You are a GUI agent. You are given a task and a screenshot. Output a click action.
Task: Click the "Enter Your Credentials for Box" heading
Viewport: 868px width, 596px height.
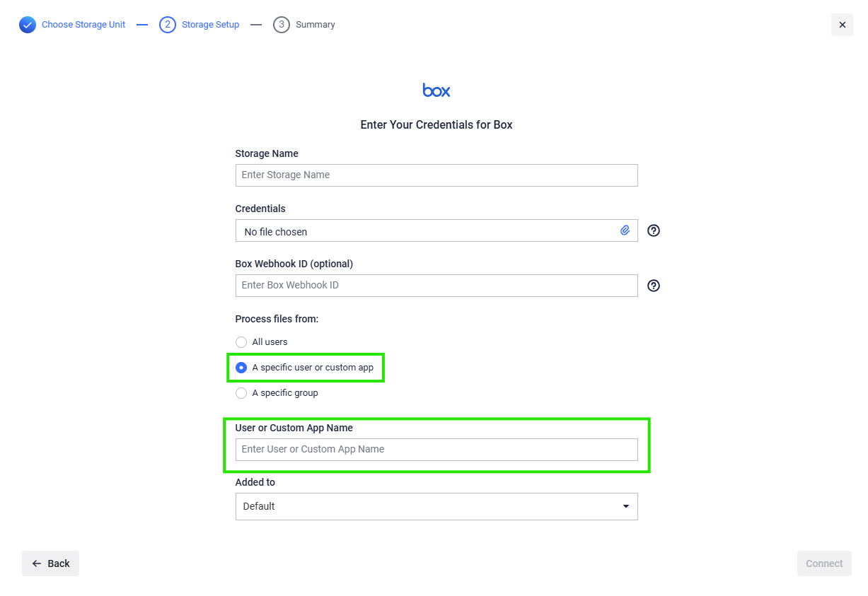tap(436, 125)
